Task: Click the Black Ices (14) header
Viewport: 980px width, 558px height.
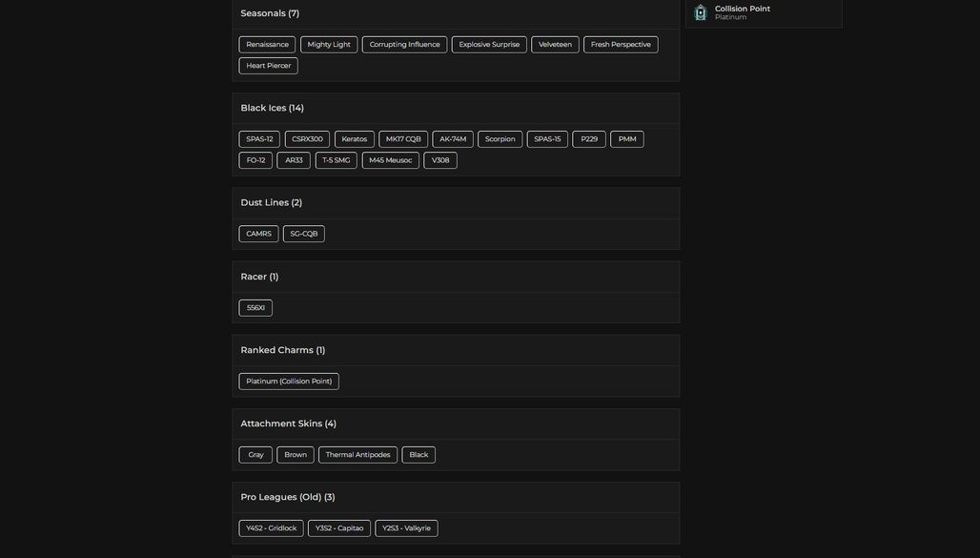Action: (272, 108)
